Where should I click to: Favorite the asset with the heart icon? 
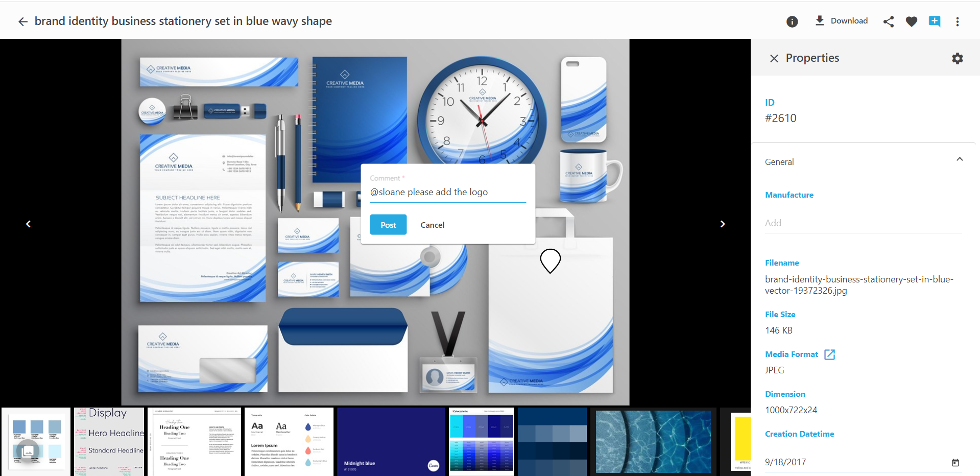pos(911,21)
